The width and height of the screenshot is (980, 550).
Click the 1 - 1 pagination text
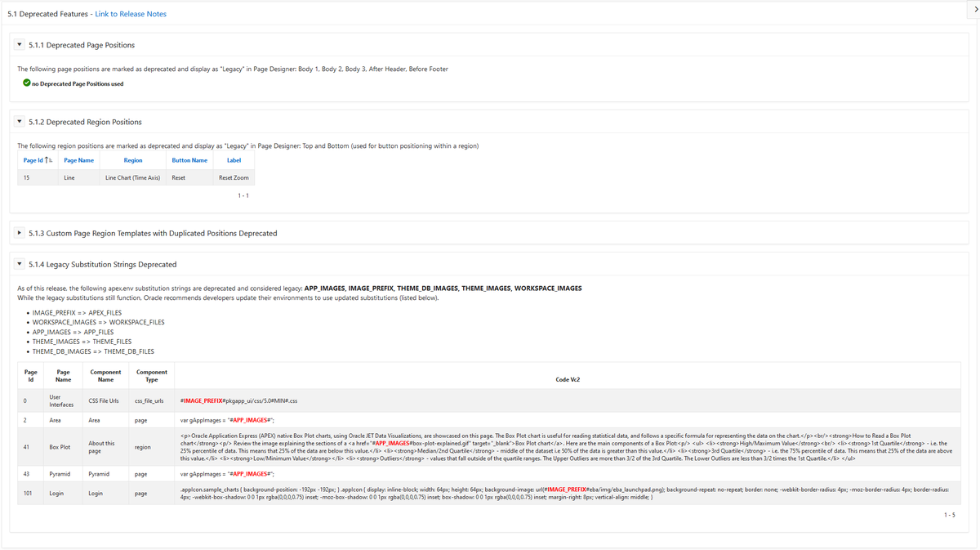point(243,196)
